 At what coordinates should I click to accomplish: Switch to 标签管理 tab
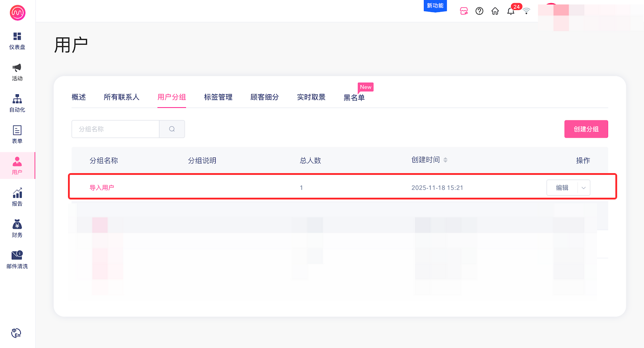(218, 97)
